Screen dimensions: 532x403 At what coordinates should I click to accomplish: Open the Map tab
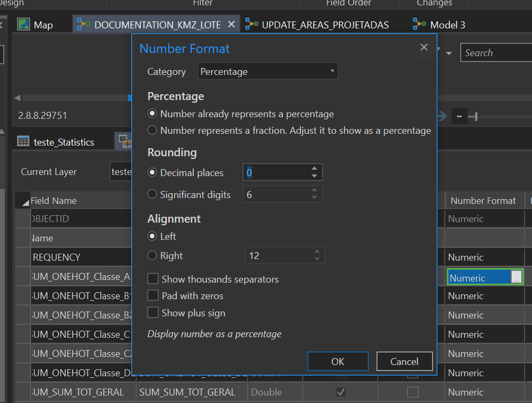[35, 25]
